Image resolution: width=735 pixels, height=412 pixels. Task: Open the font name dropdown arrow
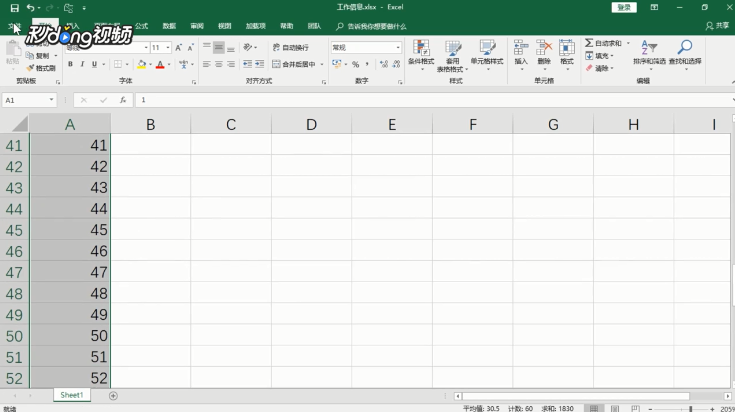[146, 48]
